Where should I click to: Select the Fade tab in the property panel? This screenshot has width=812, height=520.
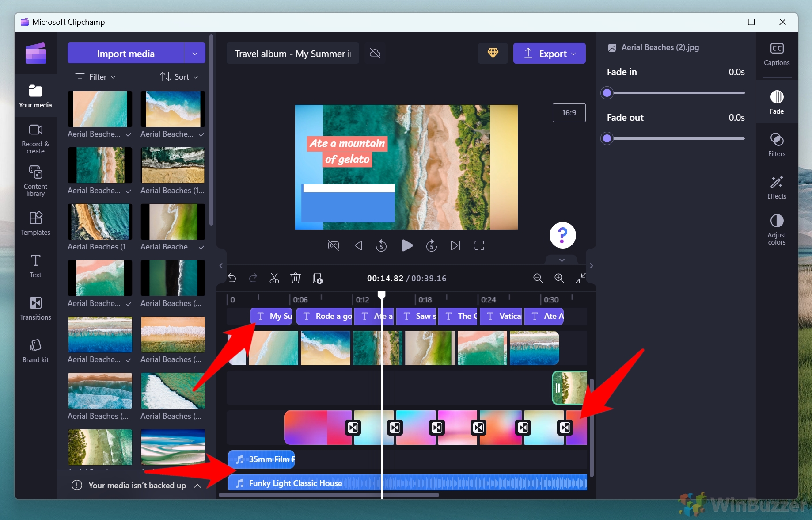point(777,102)
